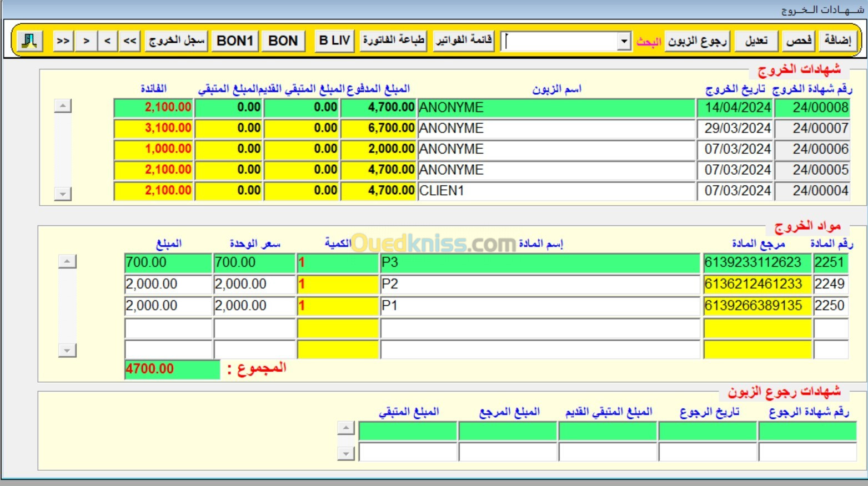Image resolution: width=868 pixels, height=486 pixels.
Task: Click paid amount 6,700.00
Action: (x=378, y=128)
